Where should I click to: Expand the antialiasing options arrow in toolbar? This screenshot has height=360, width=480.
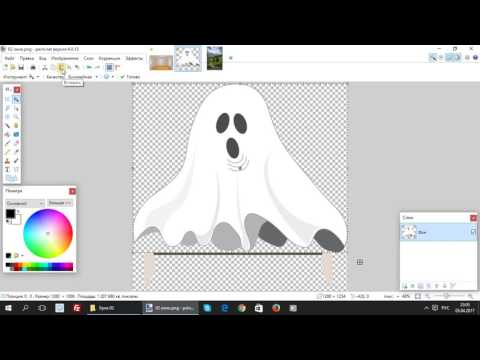(112, 77)
